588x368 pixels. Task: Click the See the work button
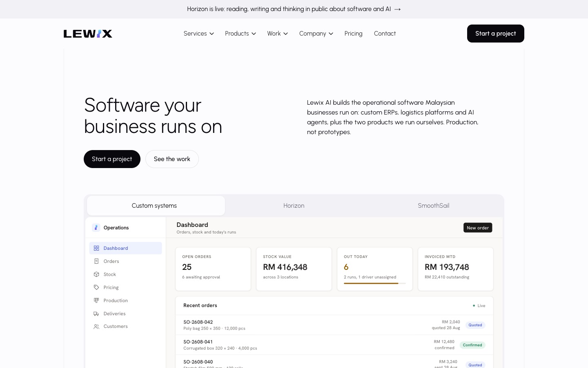[x=172, y=159]
